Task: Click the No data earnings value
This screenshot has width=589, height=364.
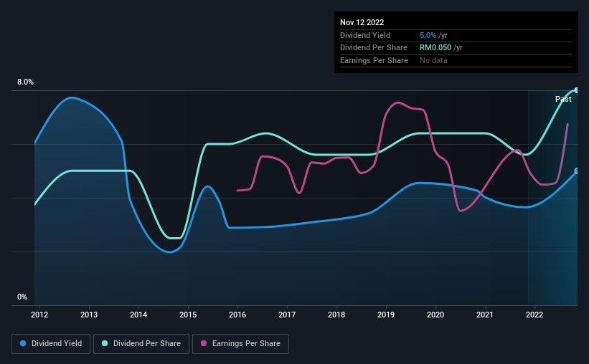Action: (433, 60)
